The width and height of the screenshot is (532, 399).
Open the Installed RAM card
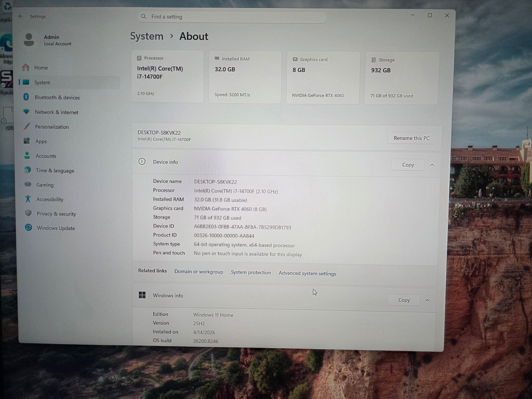[x=245, y=77]
